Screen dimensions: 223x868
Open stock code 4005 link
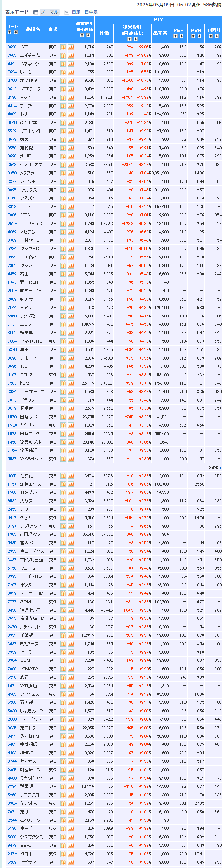tap(12, 475)
